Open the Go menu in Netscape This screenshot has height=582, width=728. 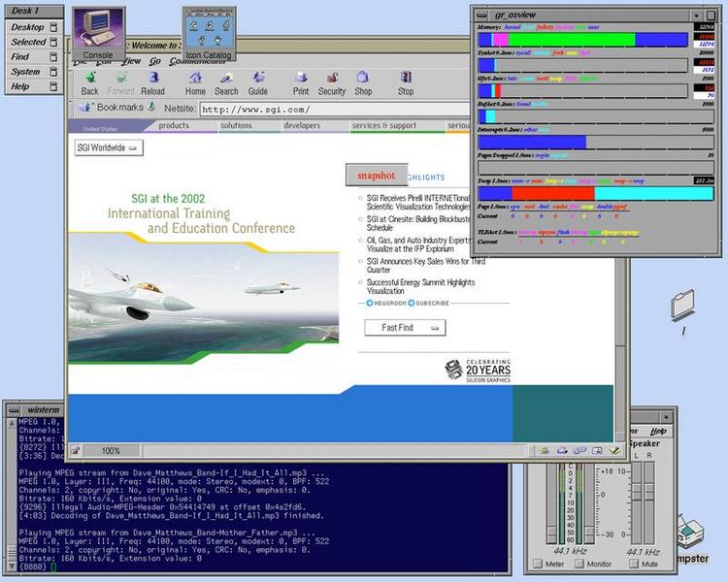155,61
